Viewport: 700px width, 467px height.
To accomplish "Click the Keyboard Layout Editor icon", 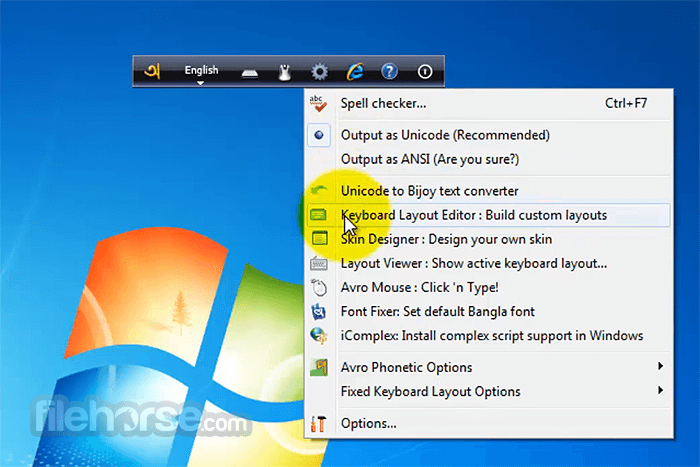I will point(319,215).
